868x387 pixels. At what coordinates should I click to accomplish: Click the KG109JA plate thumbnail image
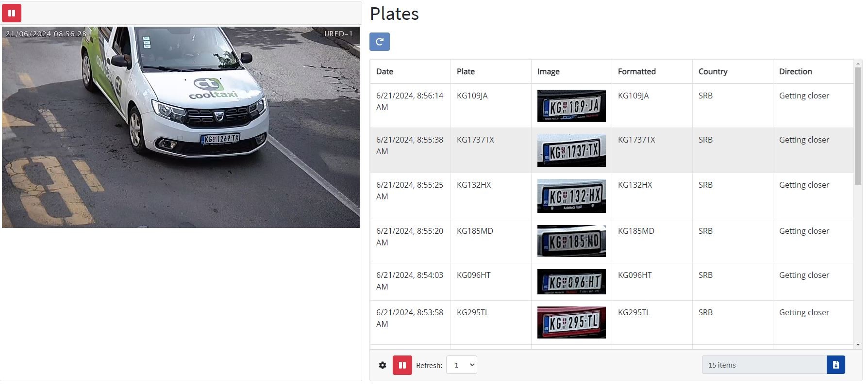pos(571,106)
